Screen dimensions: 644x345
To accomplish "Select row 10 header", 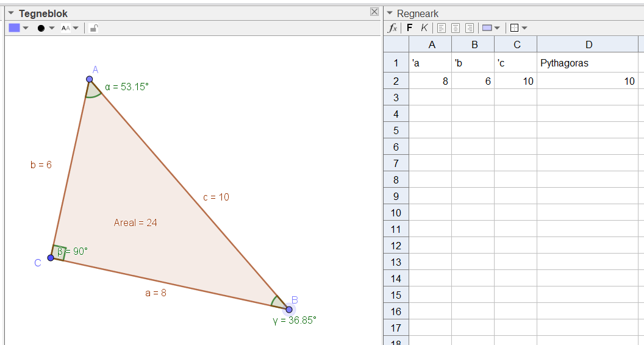I will point(396,212).
